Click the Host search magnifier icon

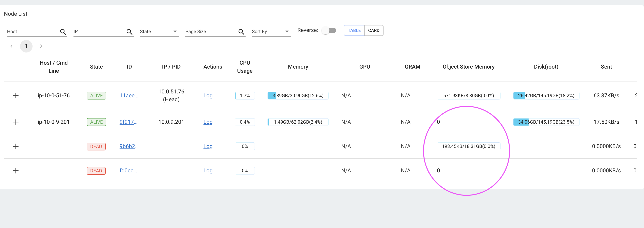click(x=63, y=32)
